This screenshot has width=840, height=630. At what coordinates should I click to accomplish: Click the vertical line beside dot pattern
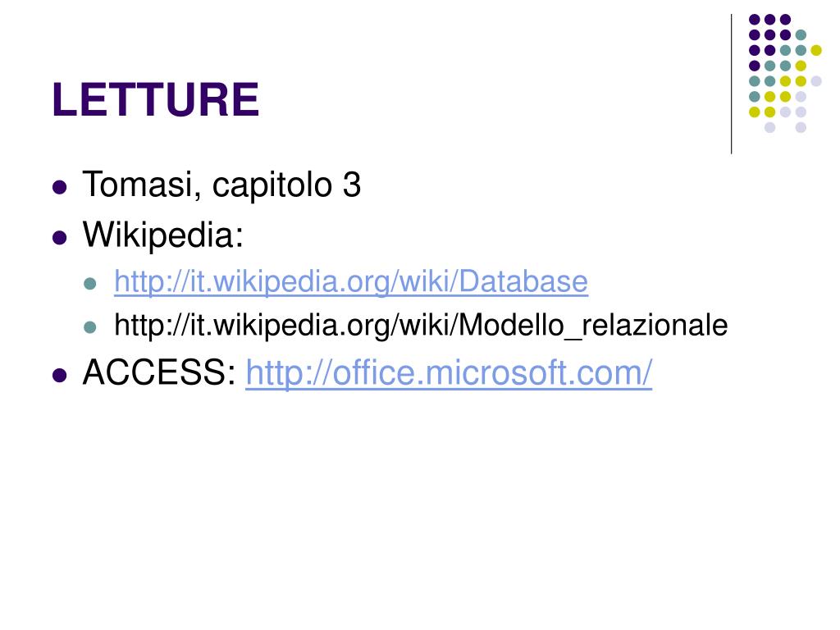pos(731,84)
